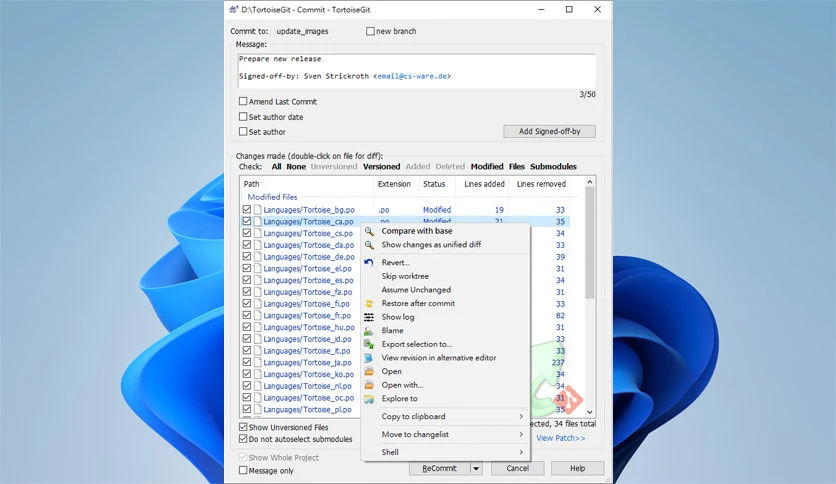Open the ReCommit dropdown arrow
Image resolution: width=836 pixels, height=484 pixels.
(x=476, y=469)
